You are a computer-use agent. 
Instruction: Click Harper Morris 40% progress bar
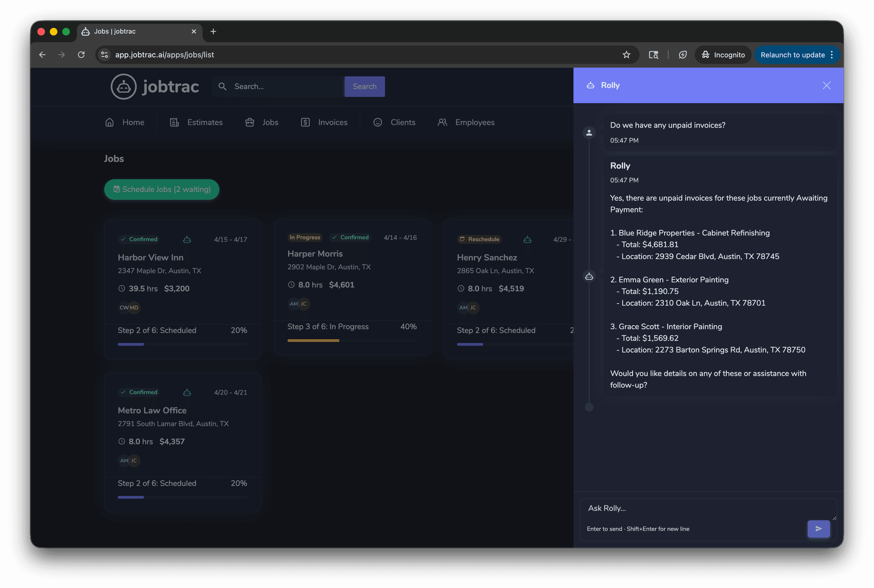[x=352, y=341]
